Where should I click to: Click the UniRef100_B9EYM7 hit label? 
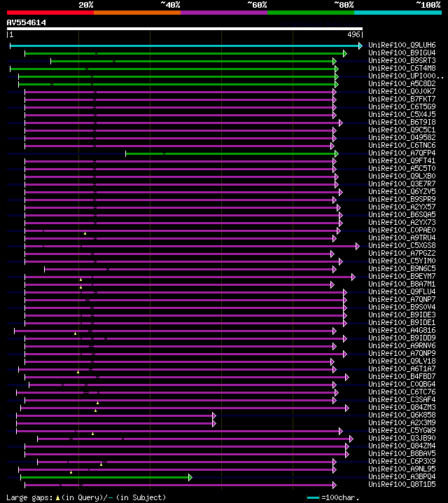coord(402,276)
